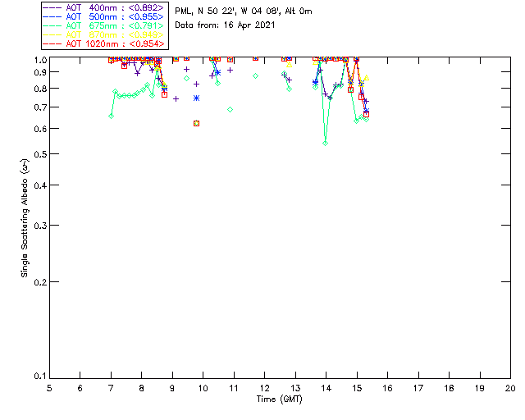Click the 'Time (GMT)' x-axis label
525x420 pixels.
[x=280, y=399]
